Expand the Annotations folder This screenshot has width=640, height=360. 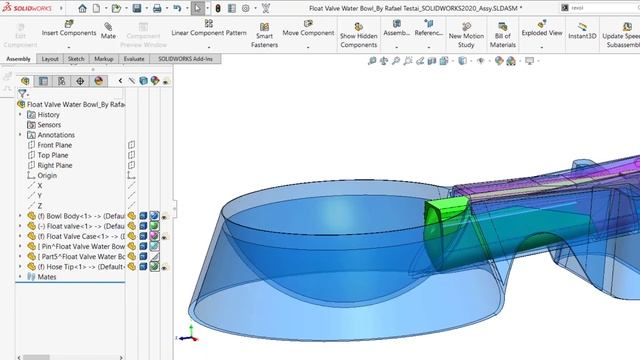pyautogui.click(x=20, y=135)
